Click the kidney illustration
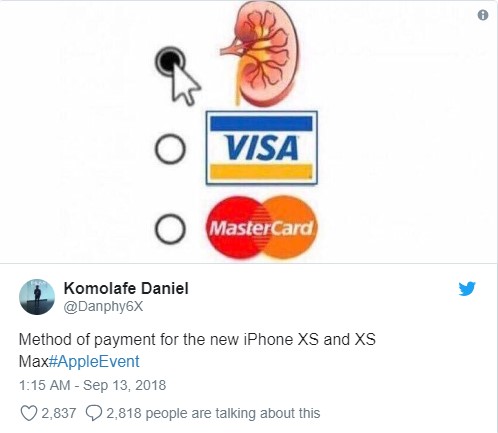Screen dimensions: 498x433 click(262, 53)
